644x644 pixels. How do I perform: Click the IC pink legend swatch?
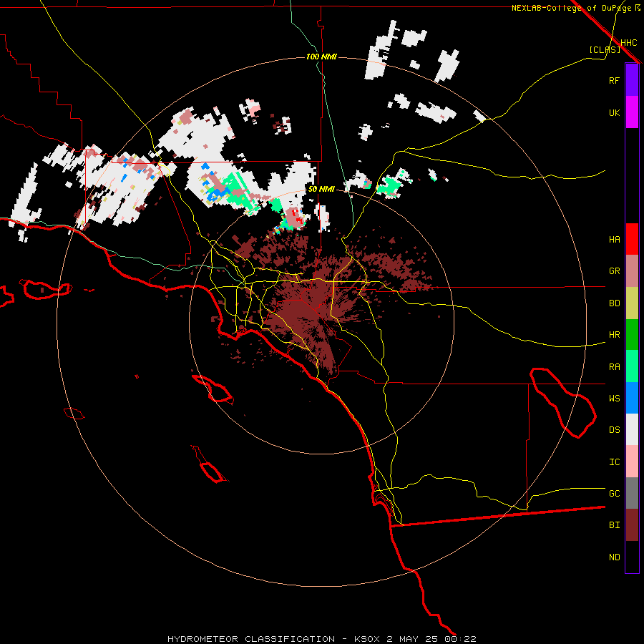(x=632, y=462)
